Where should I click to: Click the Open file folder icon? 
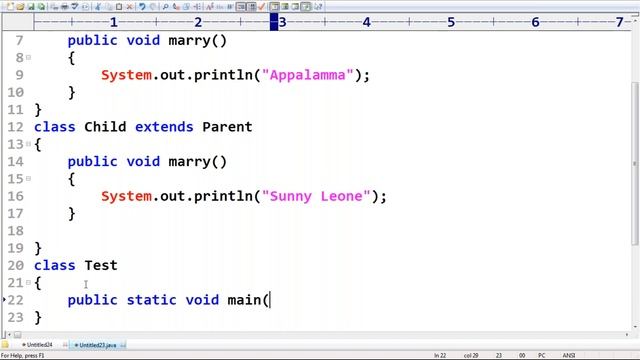click(x=20, y=7)
